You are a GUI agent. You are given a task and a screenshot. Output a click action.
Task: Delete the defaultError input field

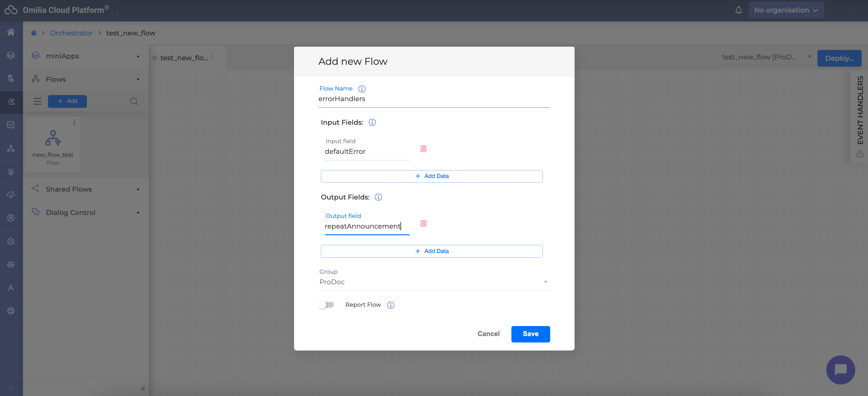point(423,149)
